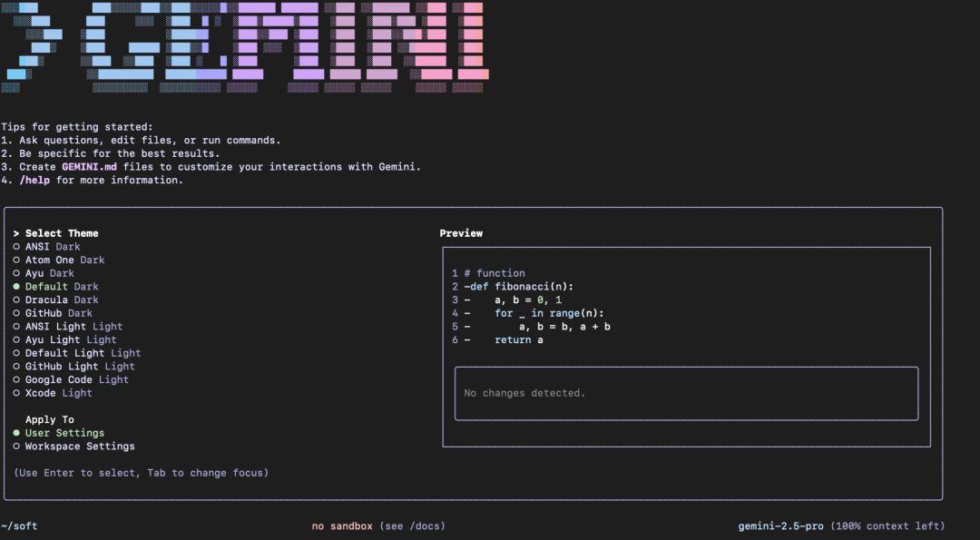
Task: Click the Preview heading
Action: tap(461, 233)
